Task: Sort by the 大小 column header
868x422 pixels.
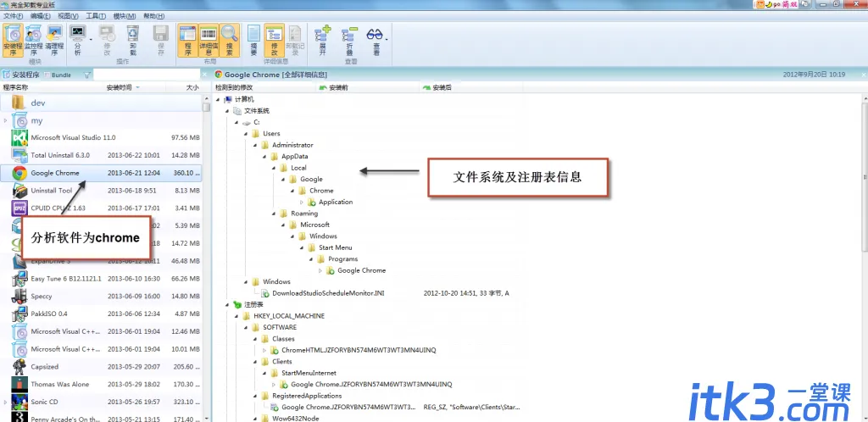Action: click(x=192, y=87)
